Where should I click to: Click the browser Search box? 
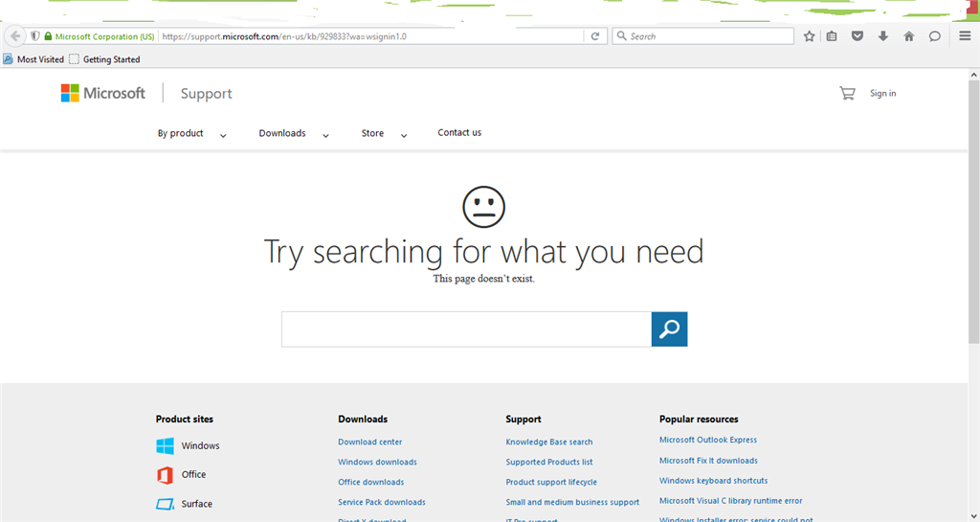[703, 36]
